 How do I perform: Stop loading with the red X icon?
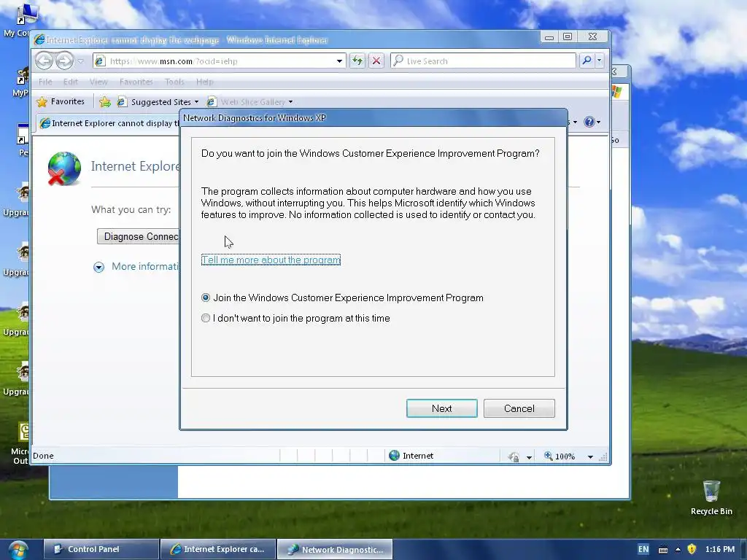point(376,61)
